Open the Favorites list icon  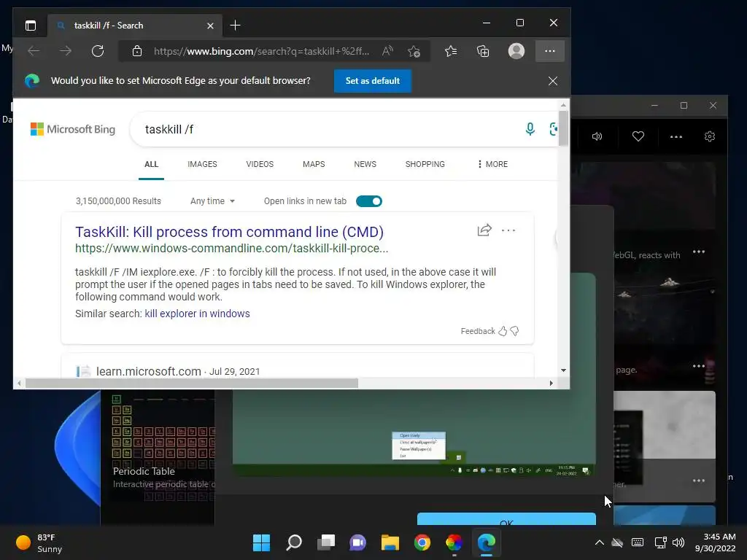point(451,51)
